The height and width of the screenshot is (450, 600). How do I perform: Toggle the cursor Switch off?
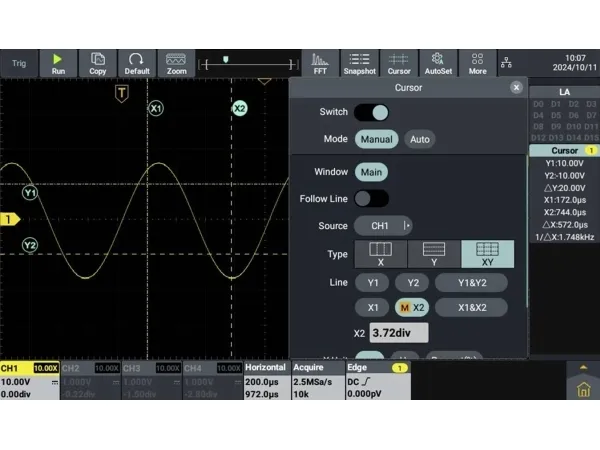(371, 112)
